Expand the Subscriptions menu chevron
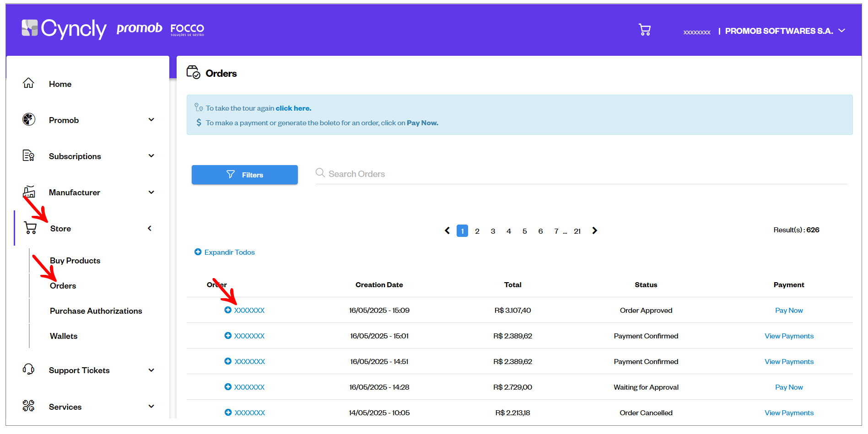This screenshot has width=868, height=434. (151, 156)
